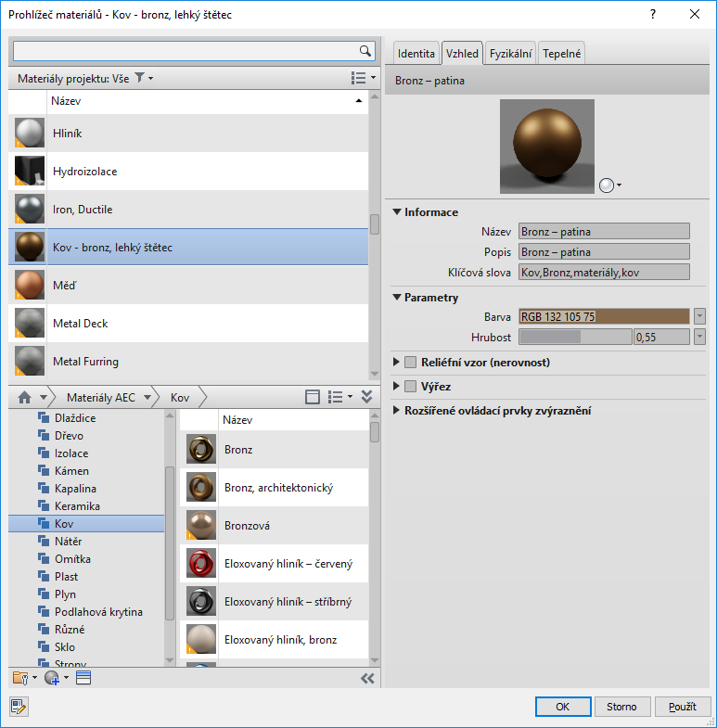Enable the Reliéfní vzor (nerovnost) checkbox
717x728 pixels.
coord(411,362)
